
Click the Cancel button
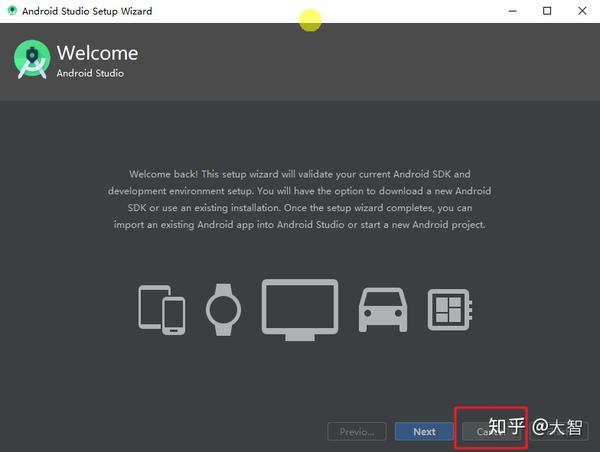tap(491, 432)
